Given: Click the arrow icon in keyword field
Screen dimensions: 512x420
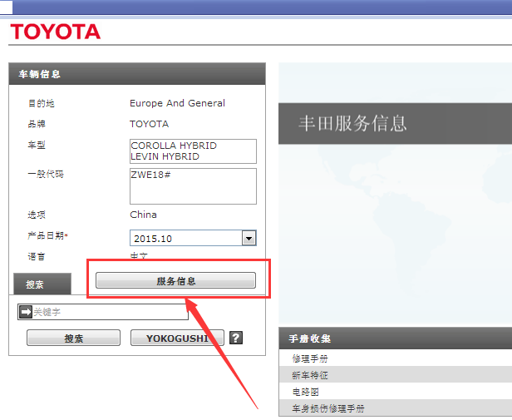Looking at the screenshot, I should pos(26,312).
